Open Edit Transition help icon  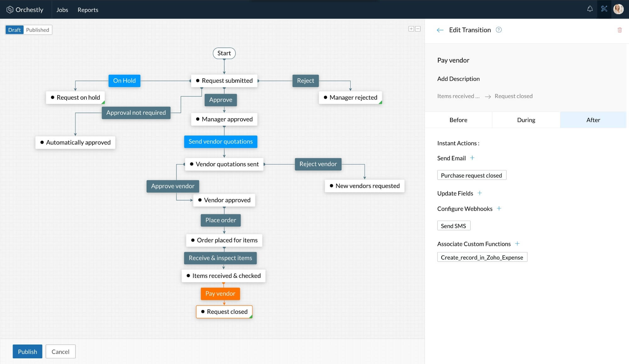click(499, 30)
